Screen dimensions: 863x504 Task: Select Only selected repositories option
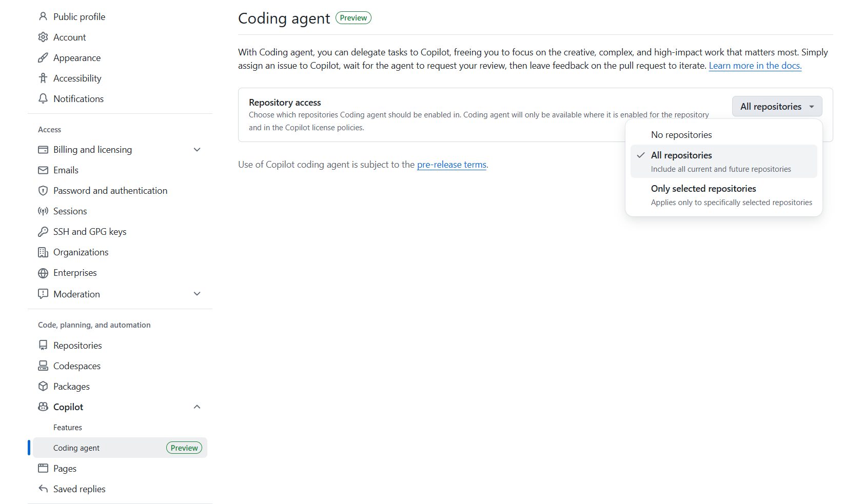click(703, 188)
